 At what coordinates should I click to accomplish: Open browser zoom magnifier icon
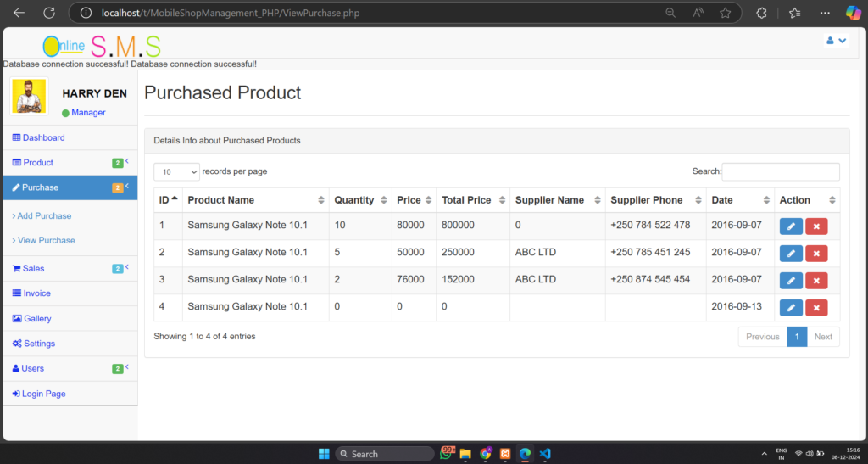pos(670,13)
